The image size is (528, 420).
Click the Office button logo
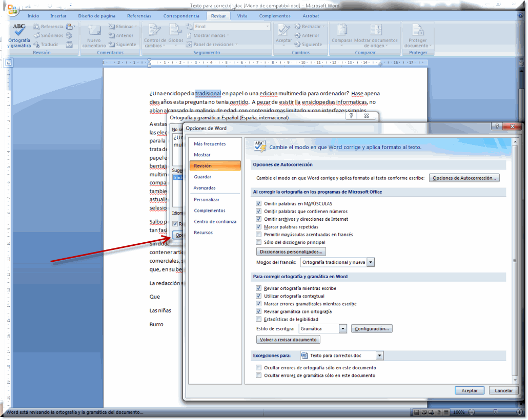[12, 9]
